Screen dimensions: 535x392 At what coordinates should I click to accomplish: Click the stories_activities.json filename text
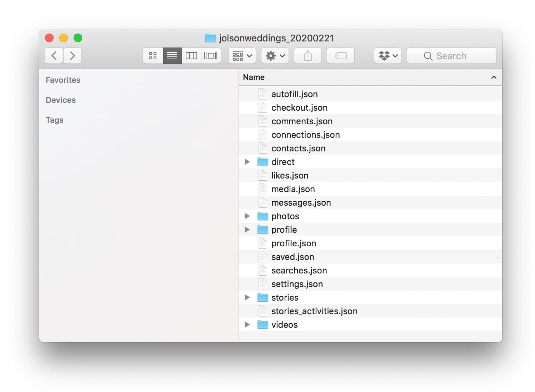click(314, 311)
